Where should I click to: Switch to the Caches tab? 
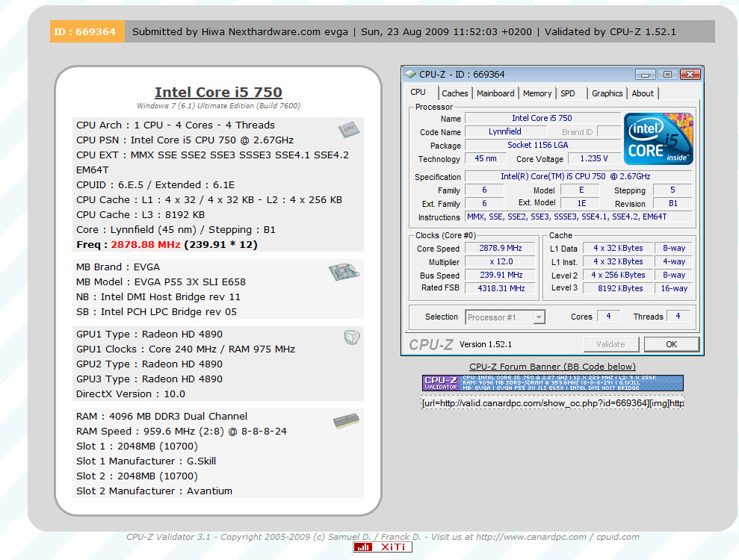coord(455,93)
